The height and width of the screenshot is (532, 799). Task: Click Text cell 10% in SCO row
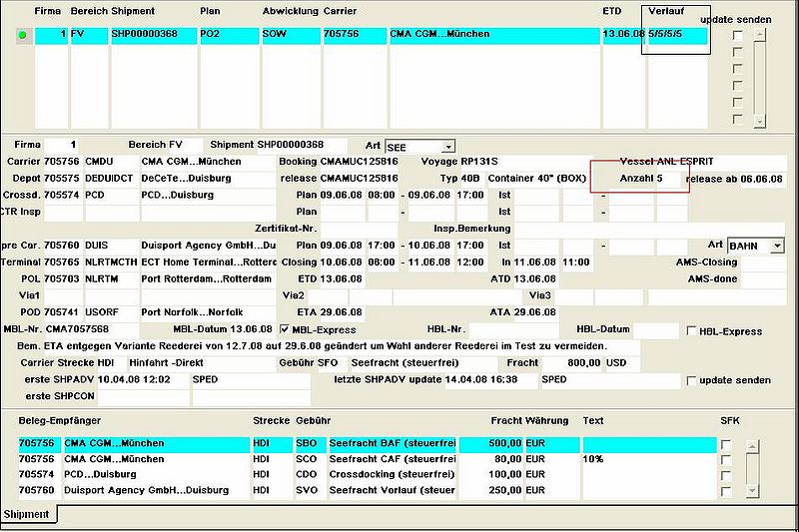click(649, 459)
